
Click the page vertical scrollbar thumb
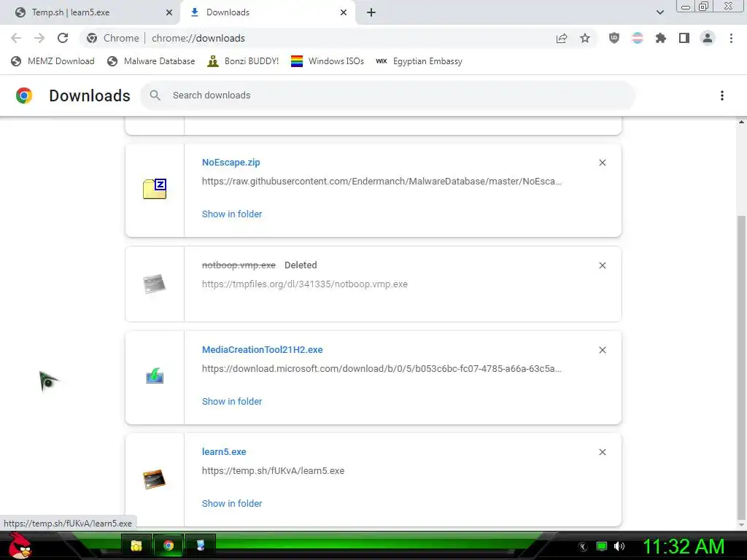click(741, 367)
